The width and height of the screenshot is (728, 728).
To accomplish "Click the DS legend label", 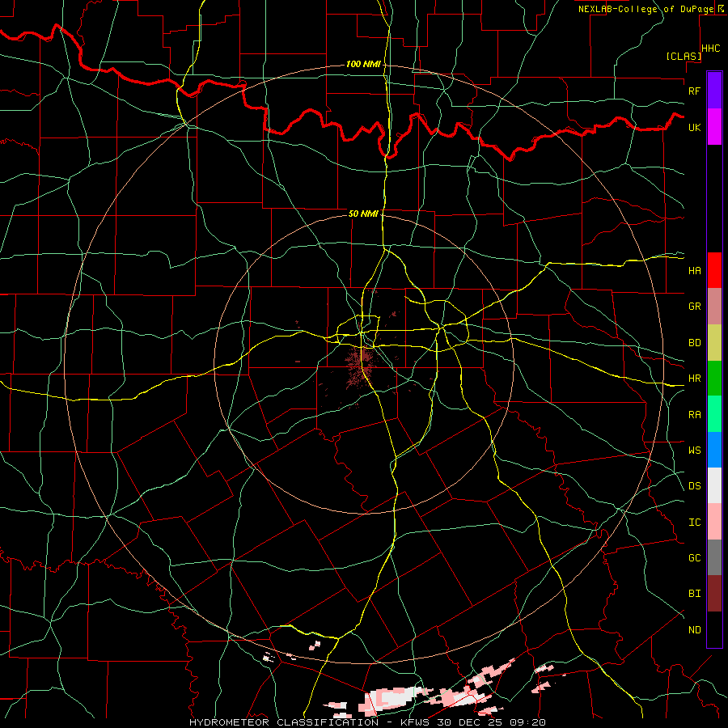I will (x=694, y=486).
